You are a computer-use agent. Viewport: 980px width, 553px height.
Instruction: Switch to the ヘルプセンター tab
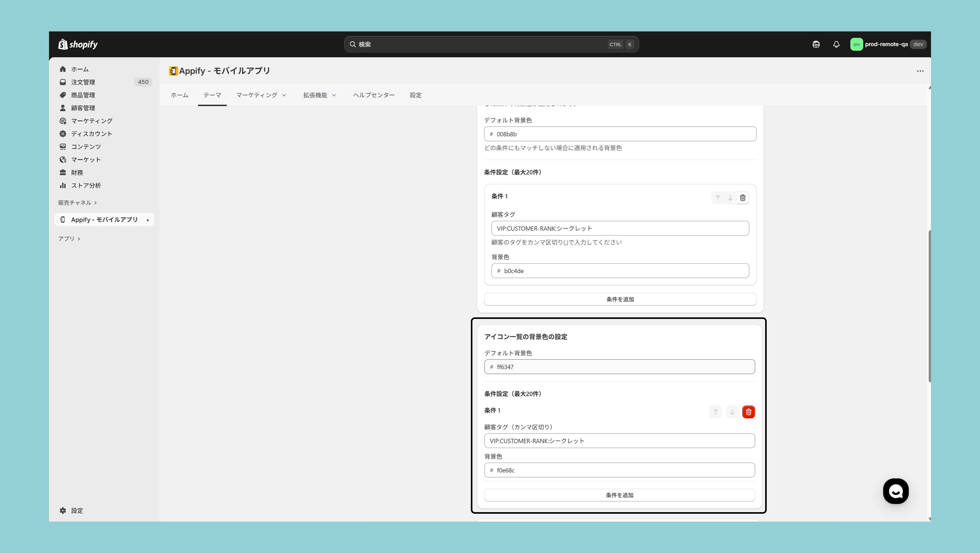373,95
